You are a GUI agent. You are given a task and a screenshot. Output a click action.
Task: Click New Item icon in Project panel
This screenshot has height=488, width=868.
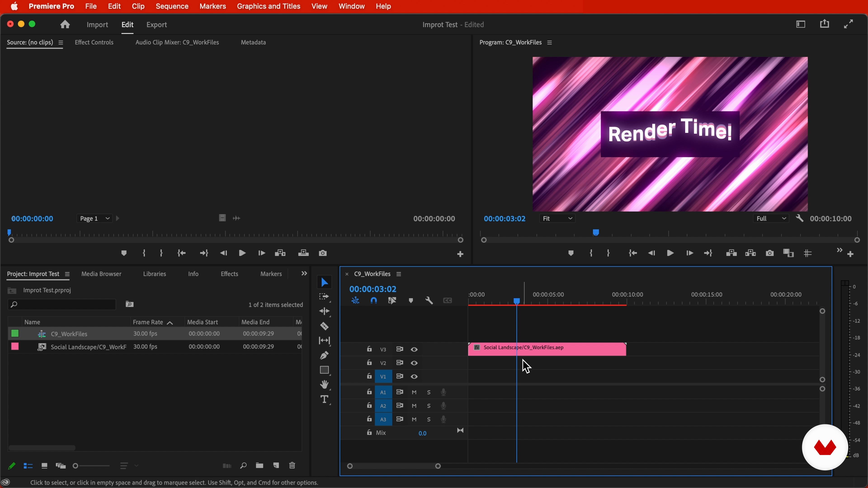(276, 466)
